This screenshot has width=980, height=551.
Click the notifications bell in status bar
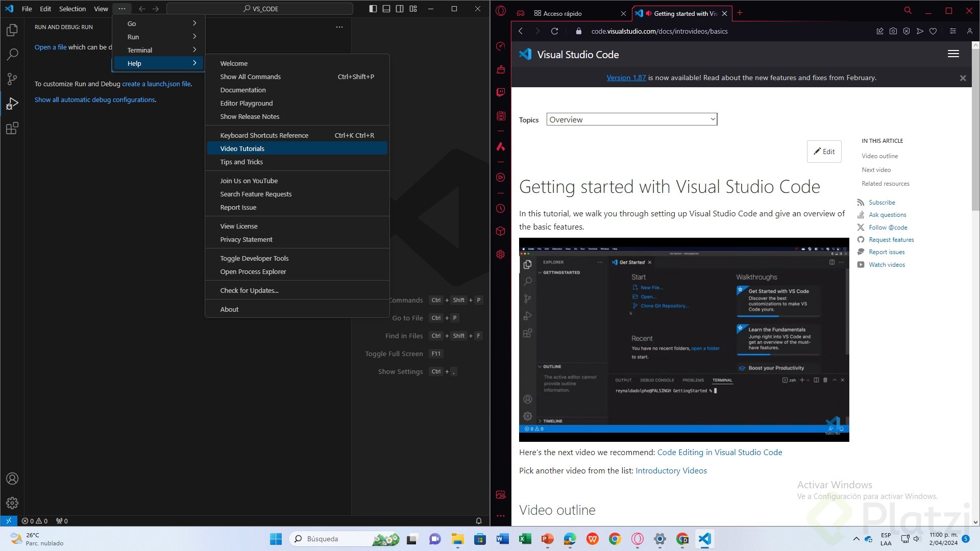click(x=478, y=521)
